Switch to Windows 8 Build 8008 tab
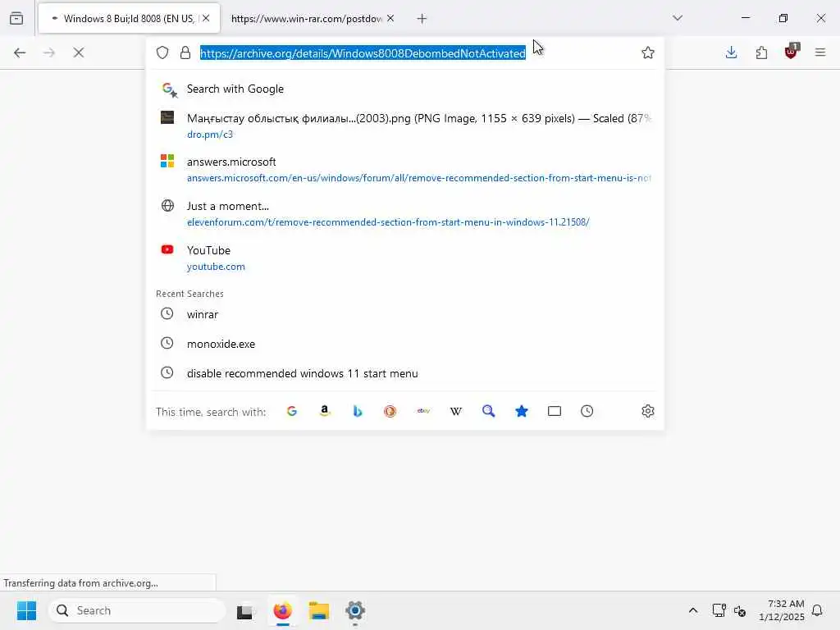The height and width of the screenshot is (630, 840). point(129,19)
